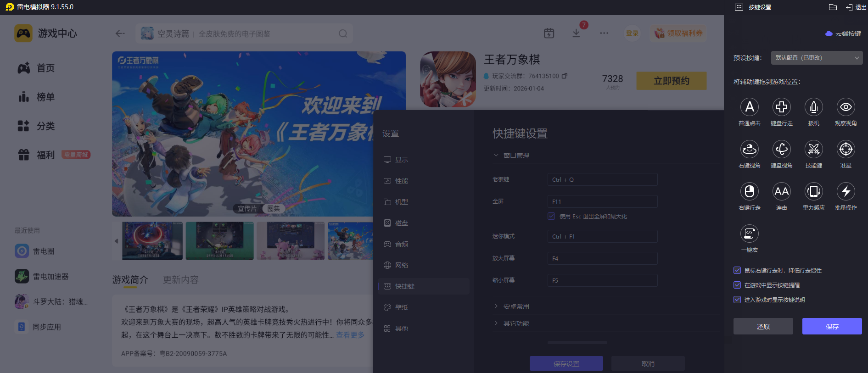868x373 pixels.
Task: Go to 首页 in sidebar
Action: pos(36,68)
